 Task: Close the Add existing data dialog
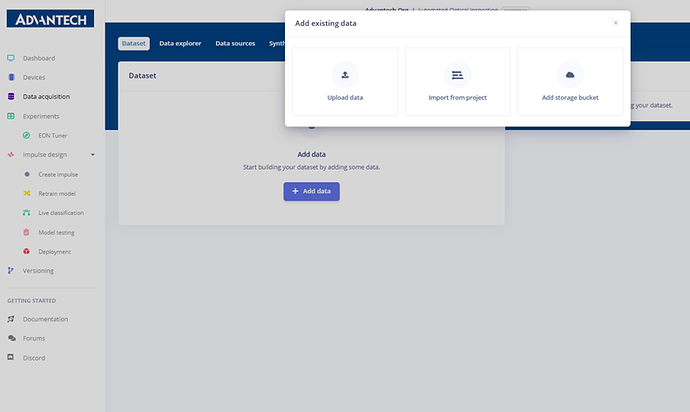[x=616, y=23]
